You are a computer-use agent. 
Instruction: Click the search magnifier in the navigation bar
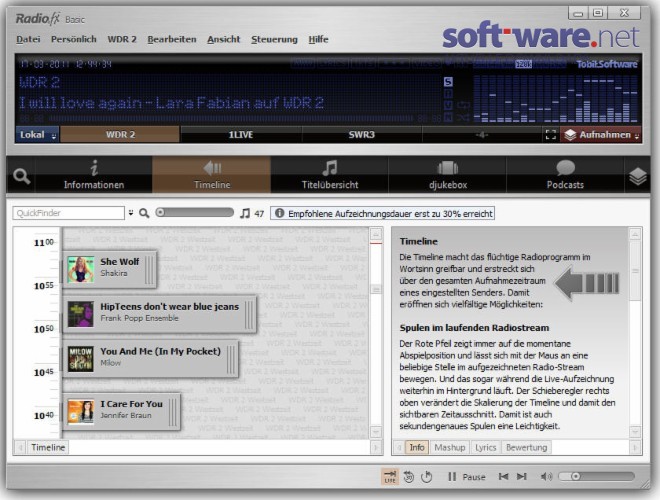click(21, 176)
